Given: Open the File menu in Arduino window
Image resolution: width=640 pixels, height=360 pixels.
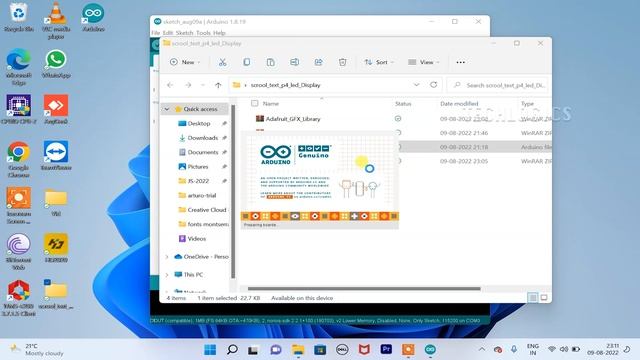Looking at the screenshot, I should 156,33.
